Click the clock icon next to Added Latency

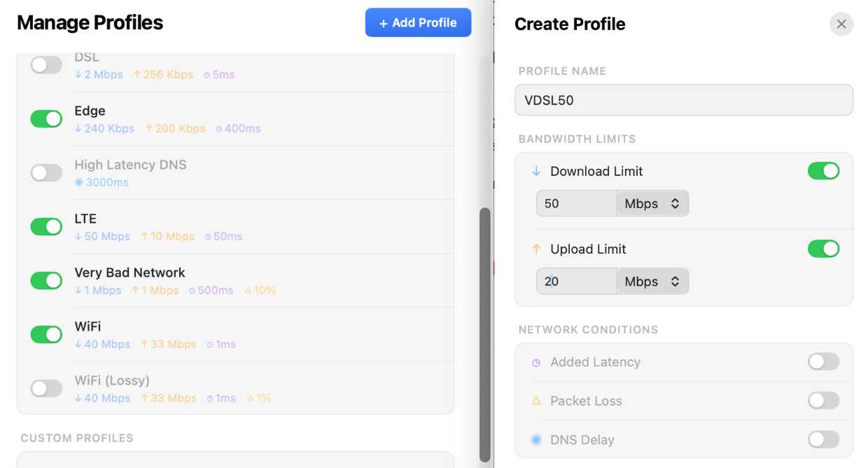536,362
